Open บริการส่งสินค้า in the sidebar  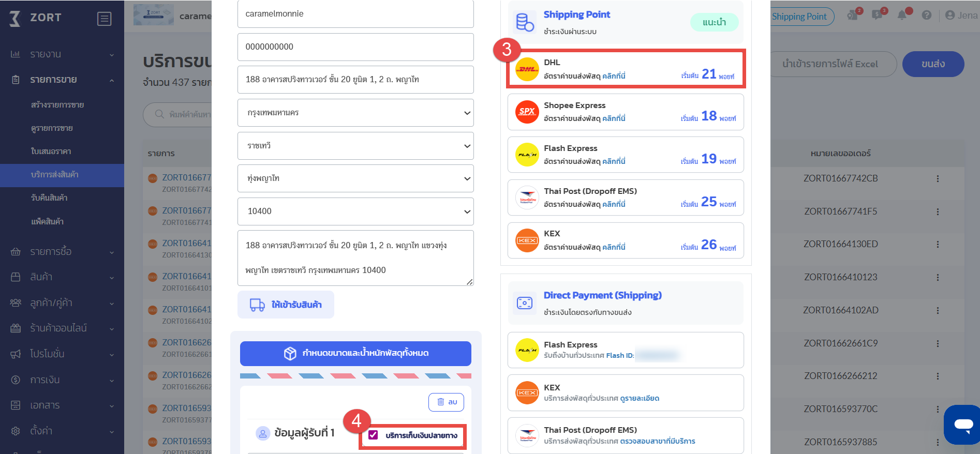click(x=55, y=175)
